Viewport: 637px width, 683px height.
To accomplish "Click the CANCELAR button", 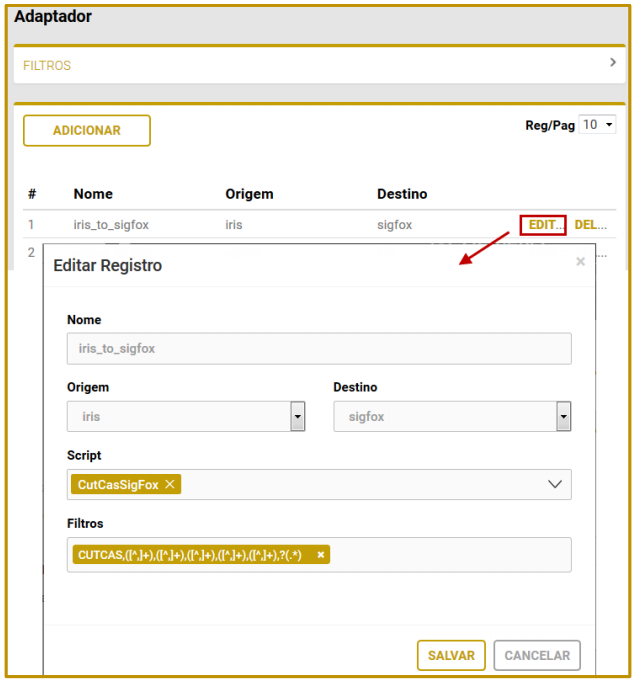I will (537, 656).
